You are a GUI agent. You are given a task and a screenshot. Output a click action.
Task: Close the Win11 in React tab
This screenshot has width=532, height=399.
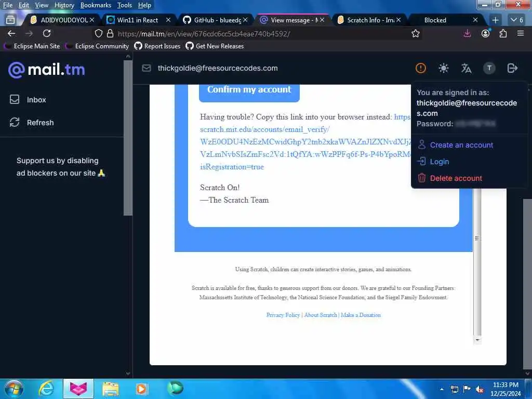(x=168, y=20)
